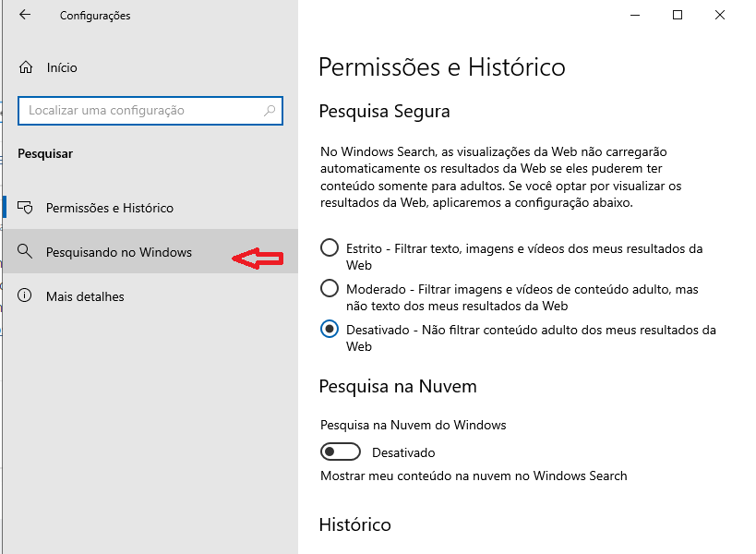This screenshot has width=756, height=554.
Task: Open Mais detalhes section
Action: point(150,296)
